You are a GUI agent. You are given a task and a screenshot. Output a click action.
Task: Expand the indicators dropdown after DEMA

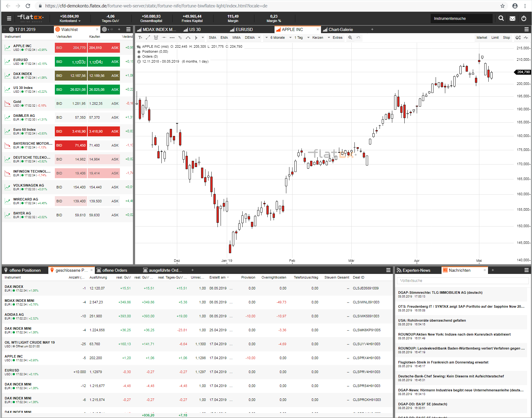point(259,37)
